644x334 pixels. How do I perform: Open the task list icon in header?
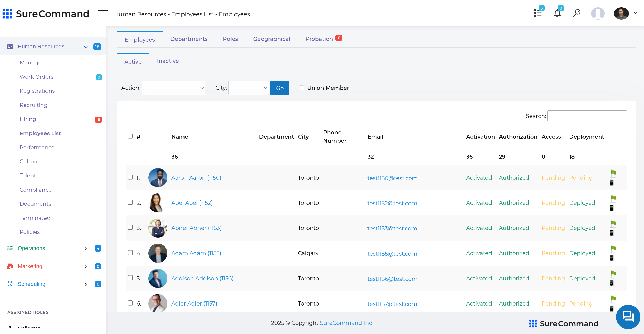coord(538,13)
